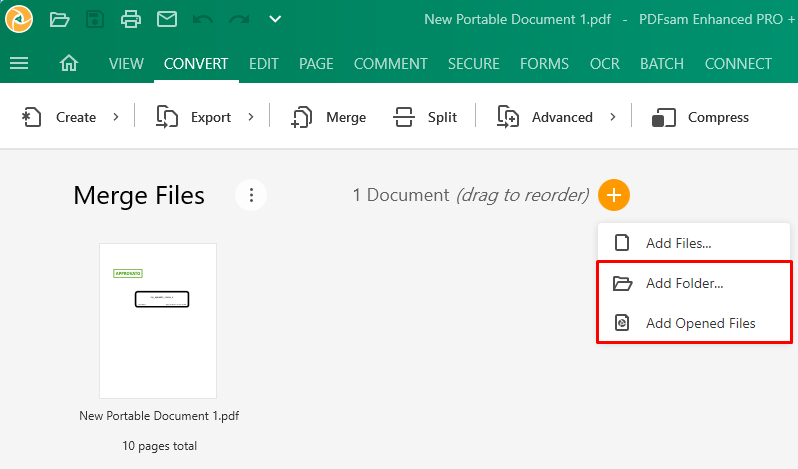This screenshot has width=798, height=469.
Task: Click the Merge tool icon
Action: pos(301,117)
